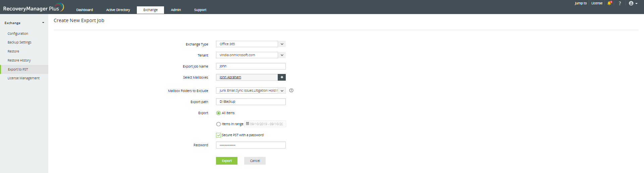Uncheck Secure PST with a password
The width and height of the screenshot is (644, 173).
tap(218, 135)
